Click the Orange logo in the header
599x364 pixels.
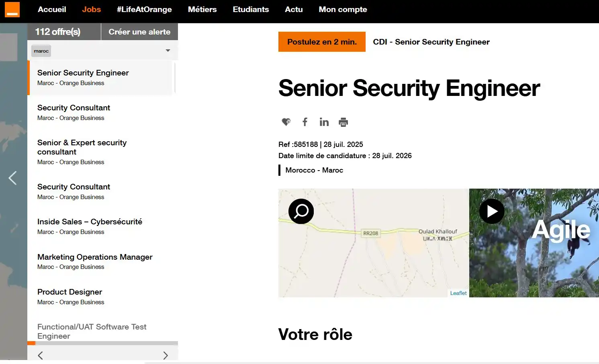click(x=12, y=10)
